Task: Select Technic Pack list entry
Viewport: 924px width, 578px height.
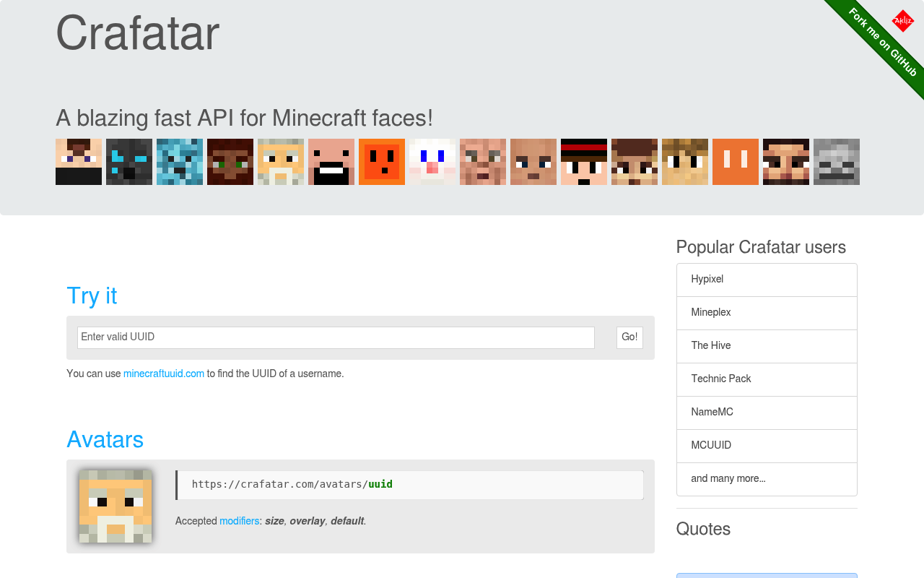Action: [767, 379]
